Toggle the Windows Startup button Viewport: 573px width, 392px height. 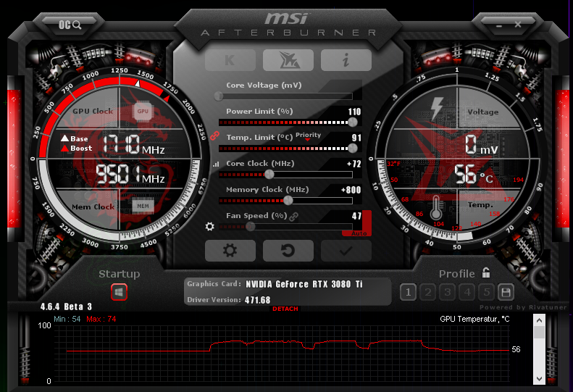(119, 292)
